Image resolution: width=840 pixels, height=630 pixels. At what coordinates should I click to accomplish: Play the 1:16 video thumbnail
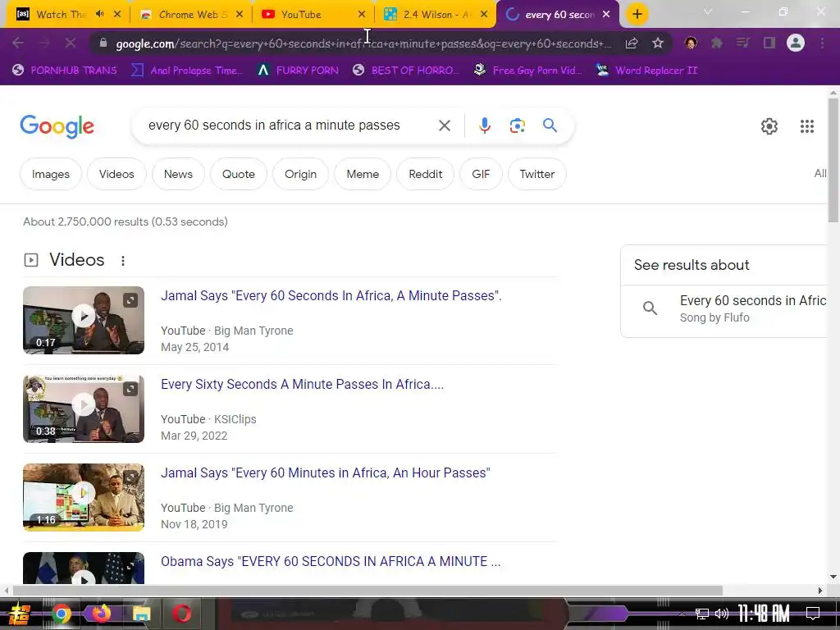tap(84, 497)
